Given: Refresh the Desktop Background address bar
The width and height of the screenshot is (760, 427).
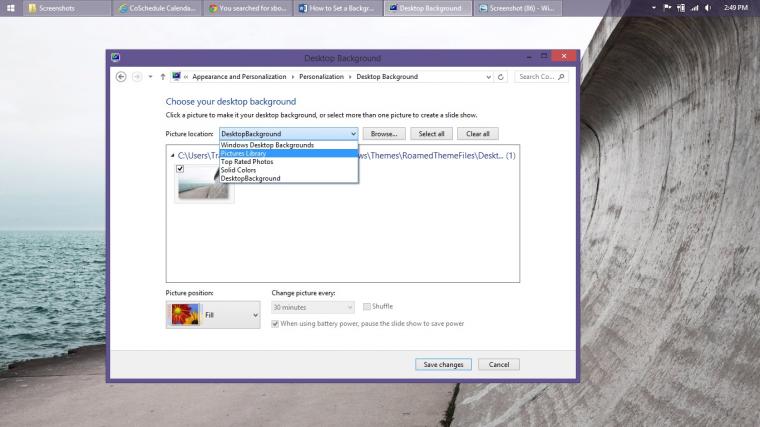Looking at the screenshot, I should pyautogui.click(x=500, y=76).
